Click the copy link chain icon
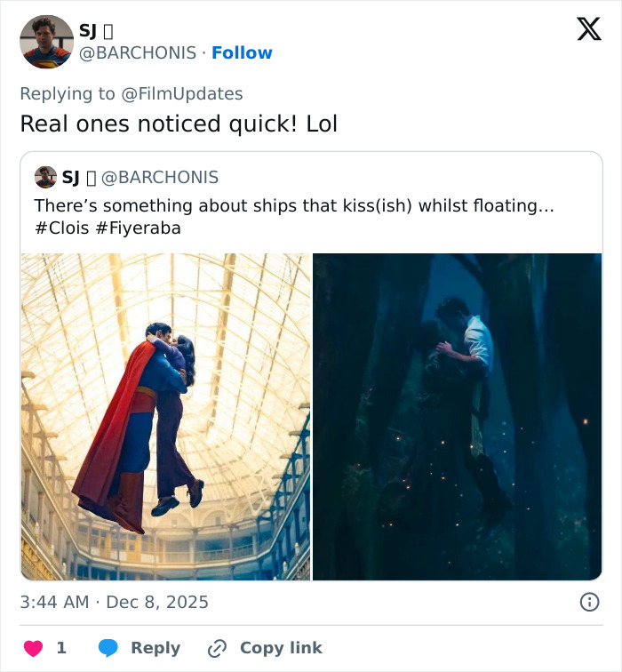The height and width of the screenshot is (672, 622). pyautogui.click(x=217, y=648)
